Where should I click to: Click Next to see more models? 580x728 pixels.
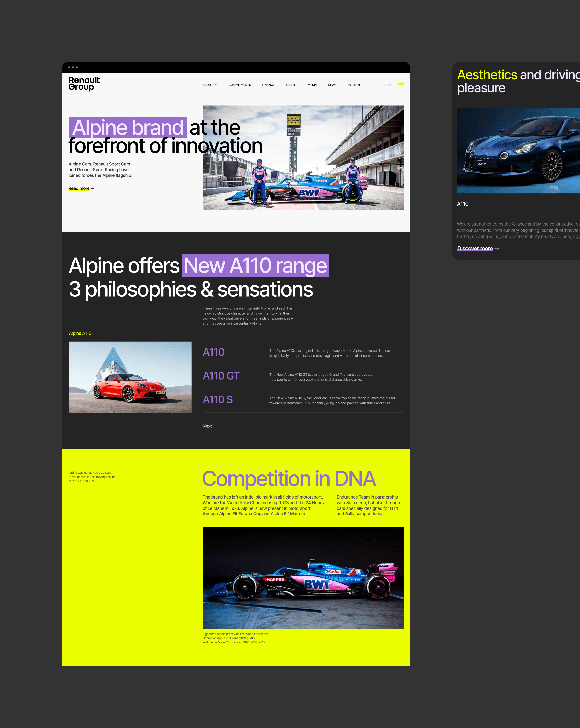click(x=207, y=426)
